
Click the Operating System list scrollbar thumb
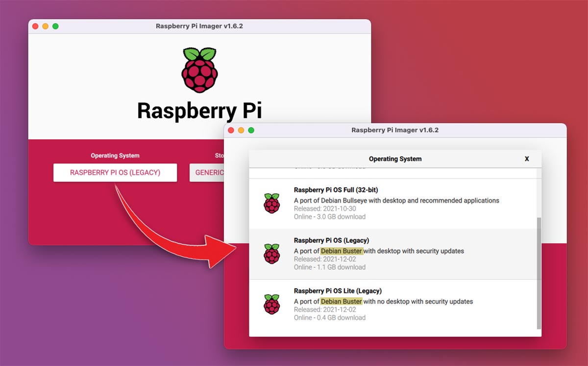pyautogui.click(x=539, y=273)
